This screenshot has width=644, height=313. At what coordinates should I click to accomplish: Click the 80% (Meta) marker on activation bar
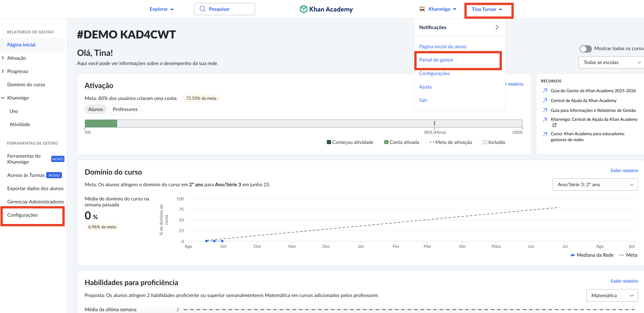434,123
